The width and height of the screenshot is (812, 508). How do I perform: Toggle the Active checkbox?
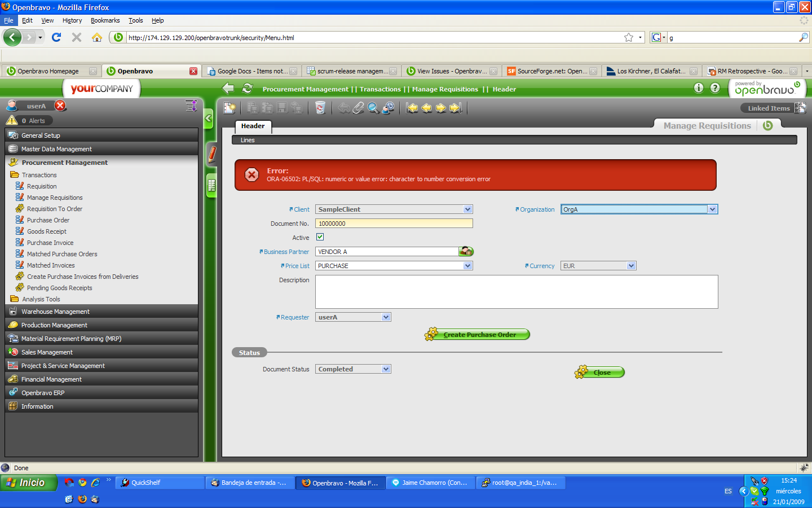tap(320, 237)
